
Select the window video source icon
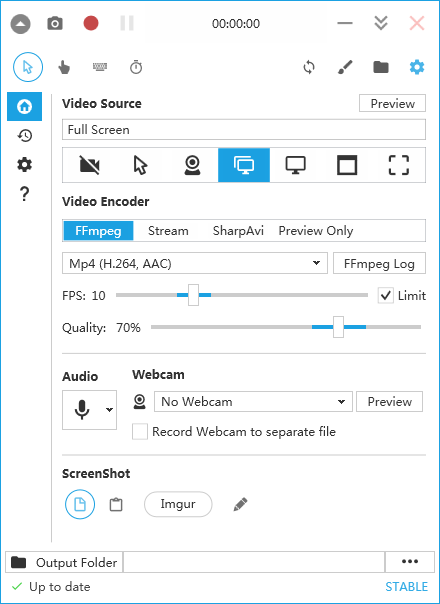(347, 165)
